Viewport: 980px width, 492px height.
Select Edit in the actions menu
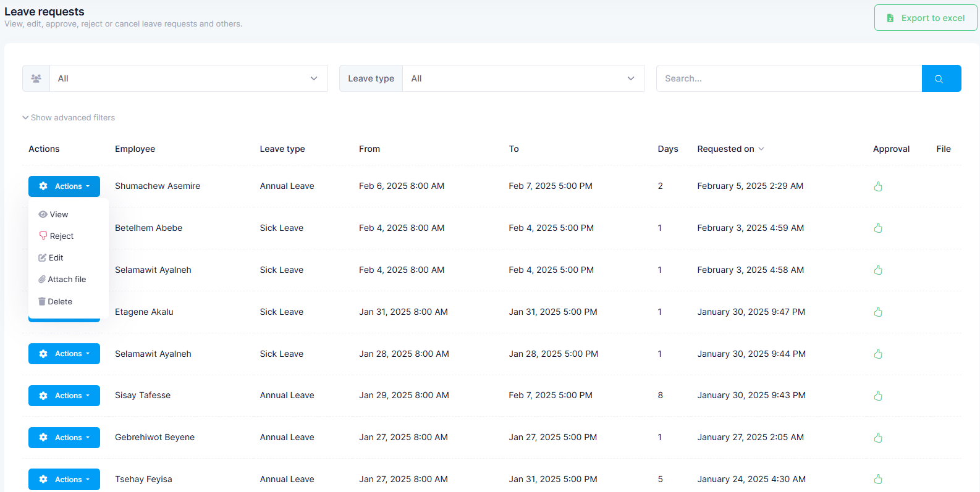pyautogui.click(x=56, y=258)
